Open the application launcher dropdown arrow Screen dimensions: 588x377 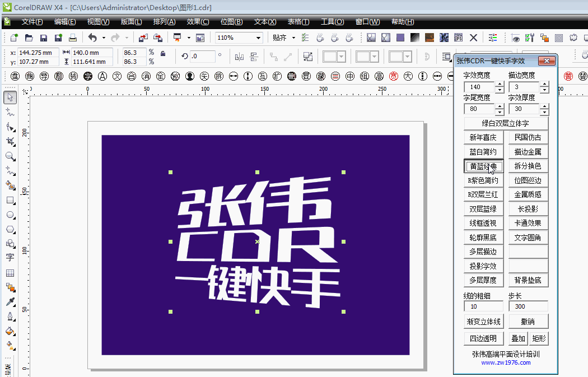(x=189, y=38)
